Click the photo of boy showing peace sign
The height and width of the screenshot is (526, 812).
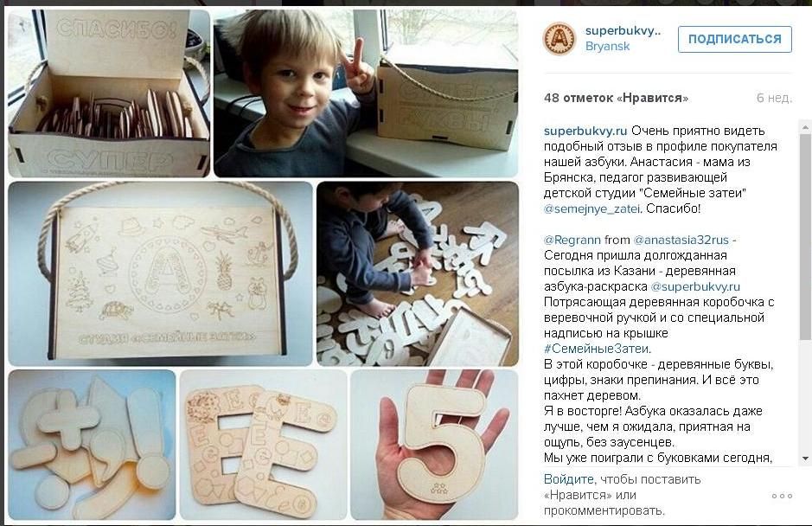[x=366, y=93]
